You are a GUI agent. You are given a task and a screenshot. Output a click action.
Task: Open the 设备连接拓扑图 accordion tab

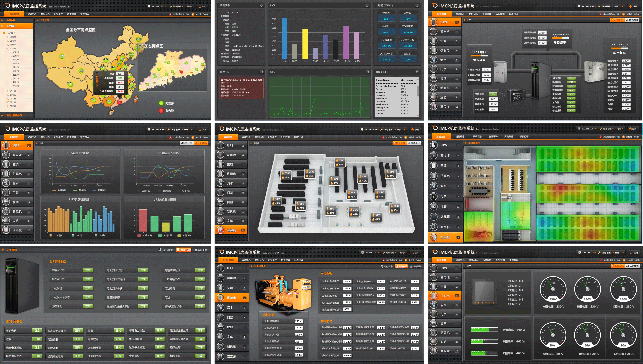tap(14, 116)
